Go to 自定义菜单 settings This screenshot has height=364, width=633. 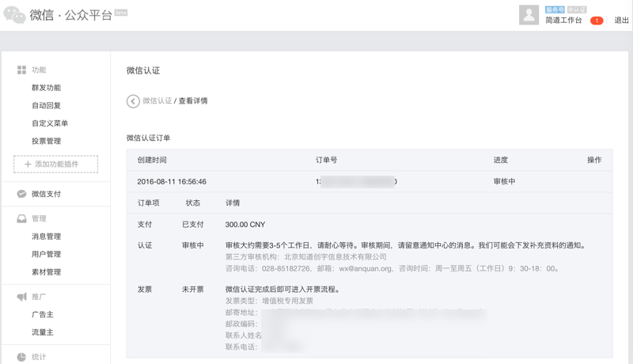pos(50,123)
